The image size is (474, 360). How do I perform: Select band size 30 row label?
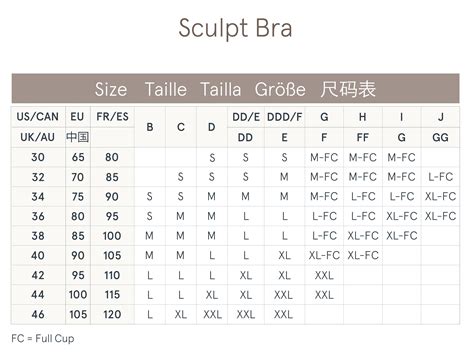pos(38,157)
